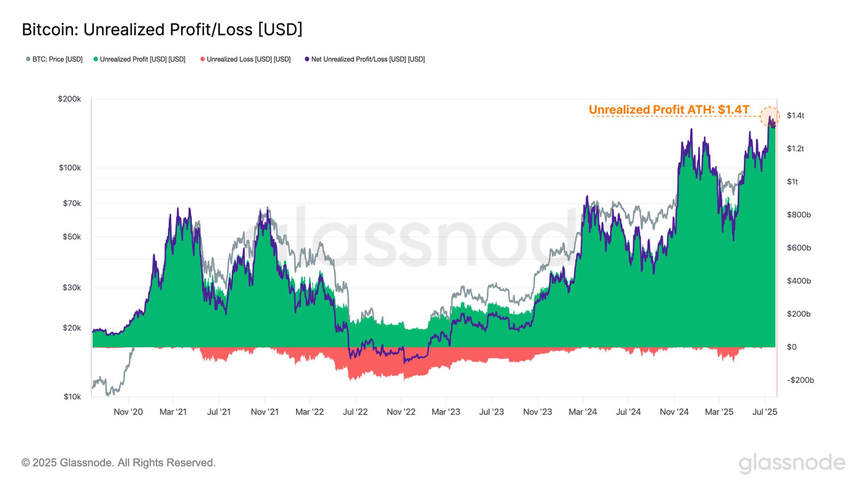This screenshot has width=868, height=488.
Task: Click the purple dot beside Net Unrealized Profit/Loss
Action: click(x=308, y=59)
